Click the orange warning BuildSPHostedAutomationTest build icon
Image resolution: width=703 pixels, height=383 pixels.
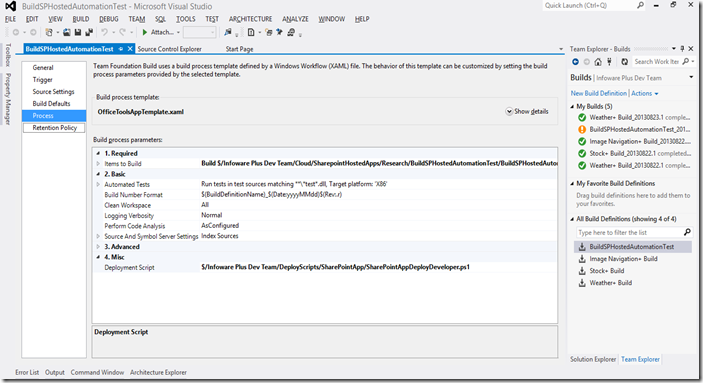point(582,129)
